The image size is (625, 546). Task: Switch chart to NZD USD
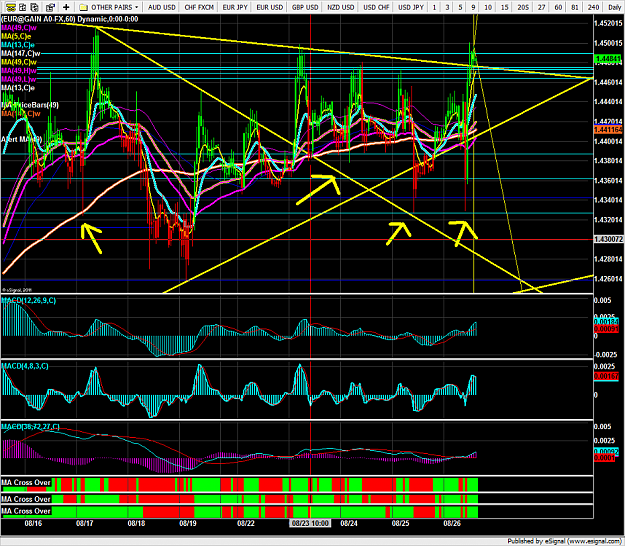pos(340,7)
